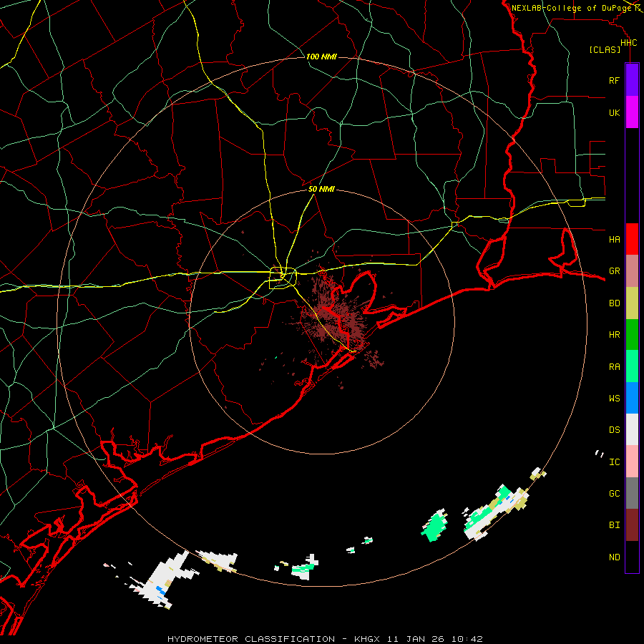The width and height of the screenshot is (644, 644).
Task: Click the blue WS legend swatch
Action: click(632, 398)
